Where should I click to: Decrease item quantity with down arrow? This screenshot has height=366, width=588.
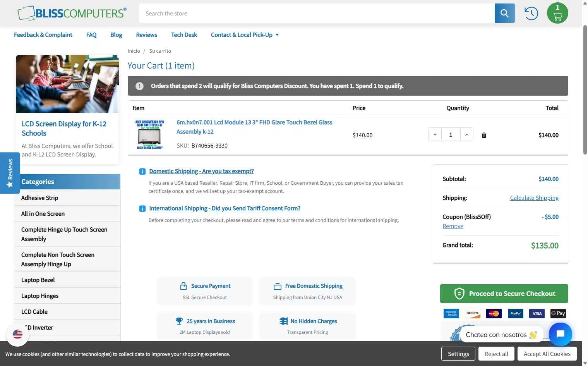click(435, 135)
